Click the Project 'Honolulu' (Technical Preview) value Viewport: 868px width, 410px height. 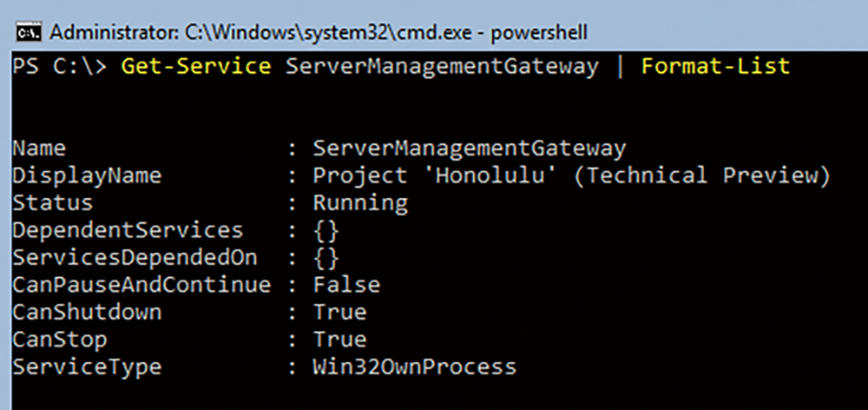click(572, 175)
